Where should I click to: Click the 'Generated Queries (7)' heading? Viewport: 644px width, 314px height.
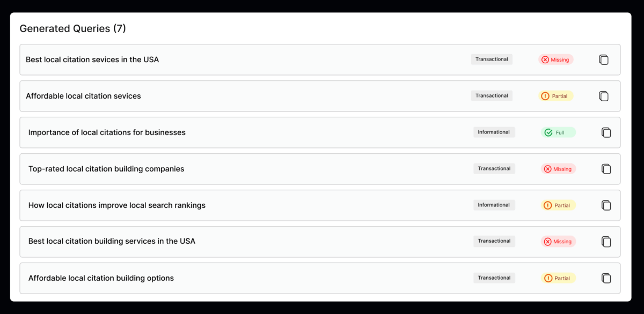pos(72,29)
